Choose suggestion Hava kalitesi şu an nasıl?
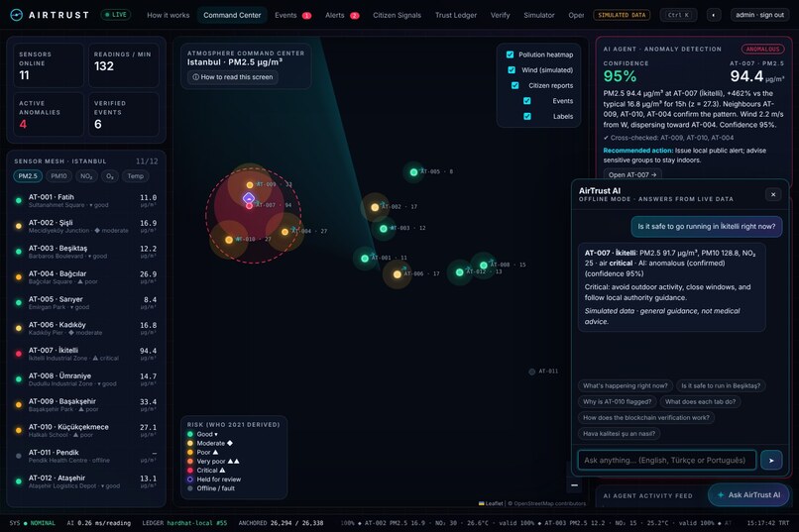 pyautogui.click(x=620, y=434)
